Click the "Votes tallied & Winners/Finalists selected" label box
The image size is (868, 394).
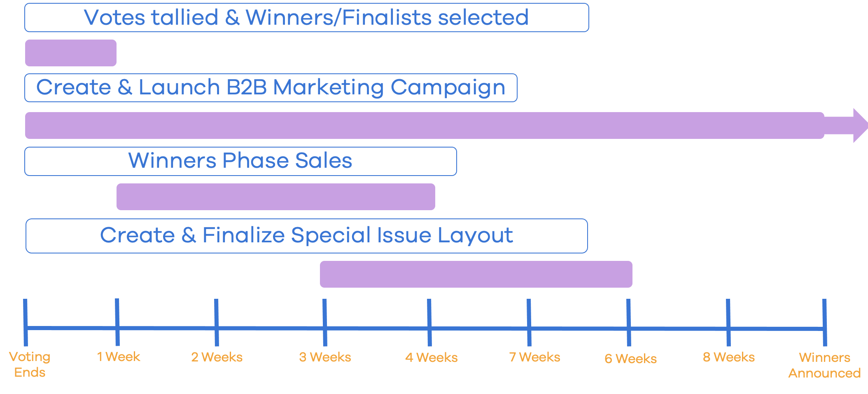click(x=306, y=18)
